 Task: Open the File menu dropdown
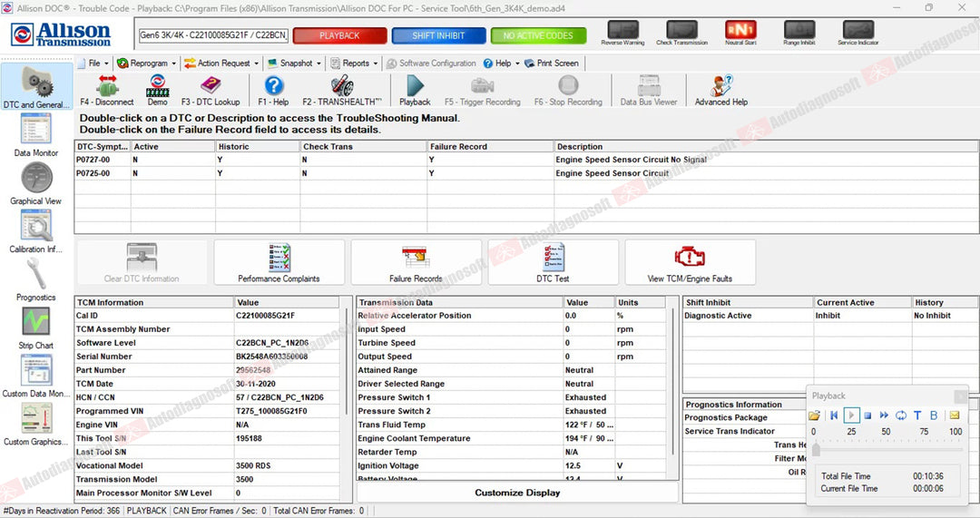click(x=93, y=64)
